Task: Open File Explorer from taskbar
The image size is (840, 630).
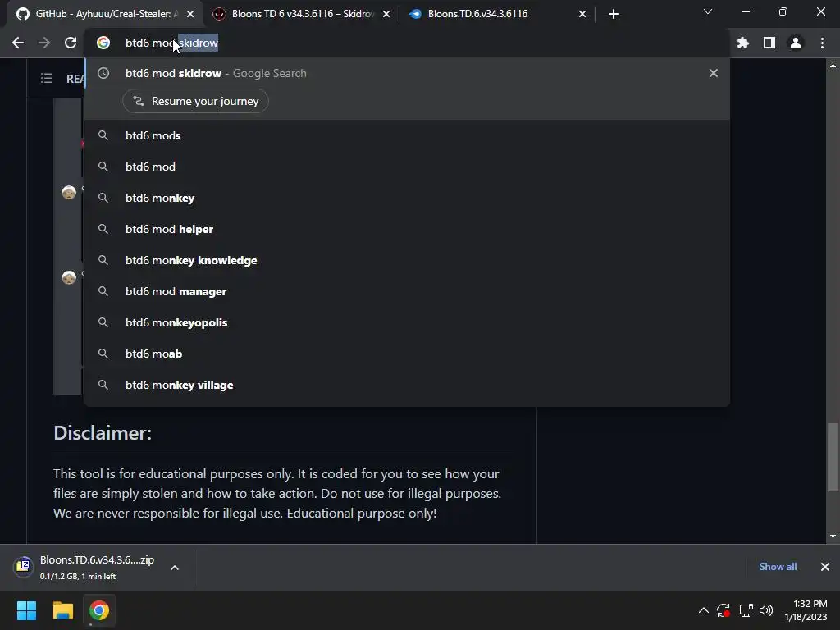Action: [x=62, y=610]
